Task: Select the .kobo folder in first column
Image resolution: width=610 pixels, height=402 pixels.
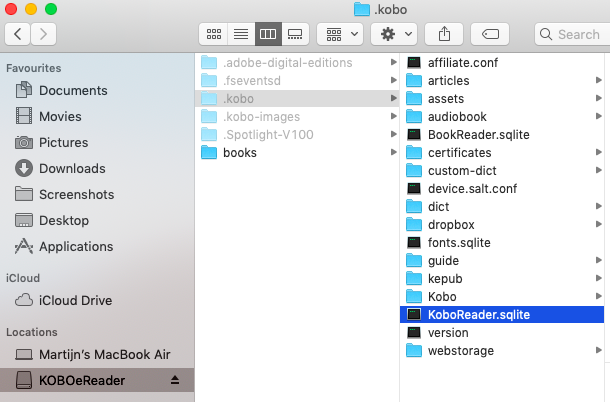Action: point(296,98)
